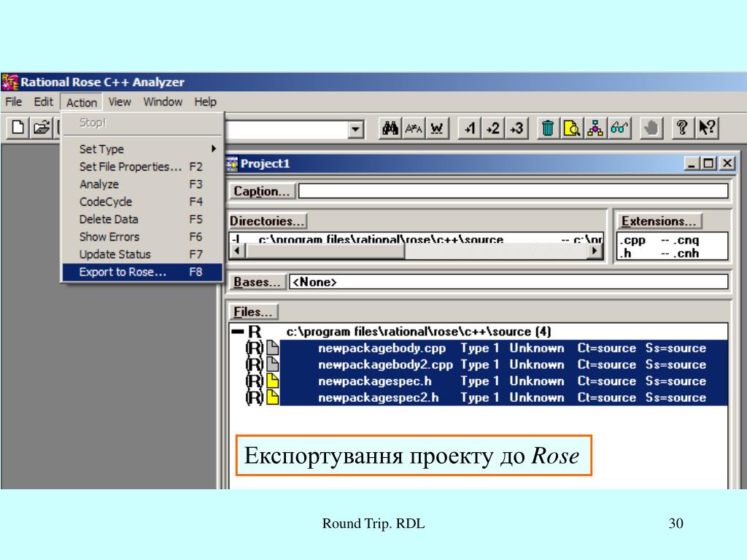Click the underlined W toolbar icon
This screenshot has width=747, height=560.
(x=437, y=128)
